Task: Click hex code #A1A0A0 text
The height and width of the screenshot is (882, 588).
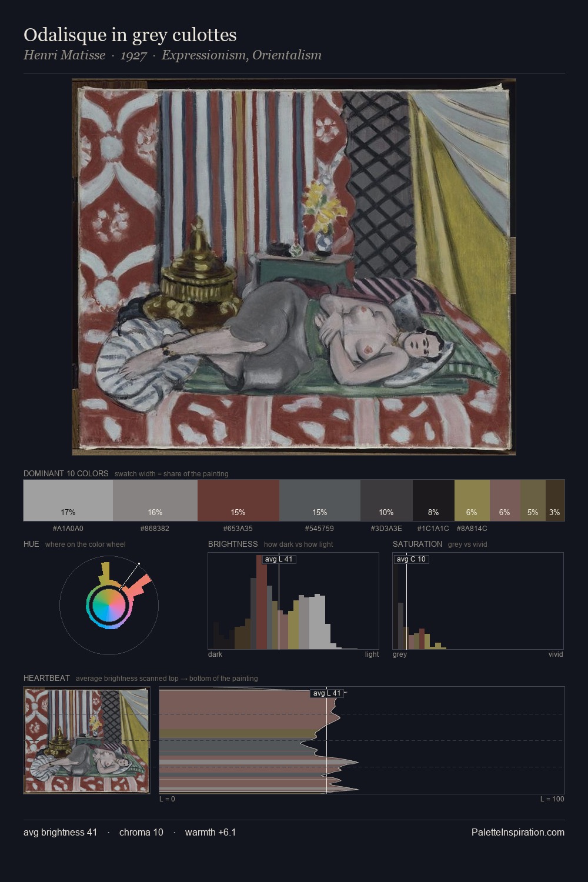Action: pos(68,528)
